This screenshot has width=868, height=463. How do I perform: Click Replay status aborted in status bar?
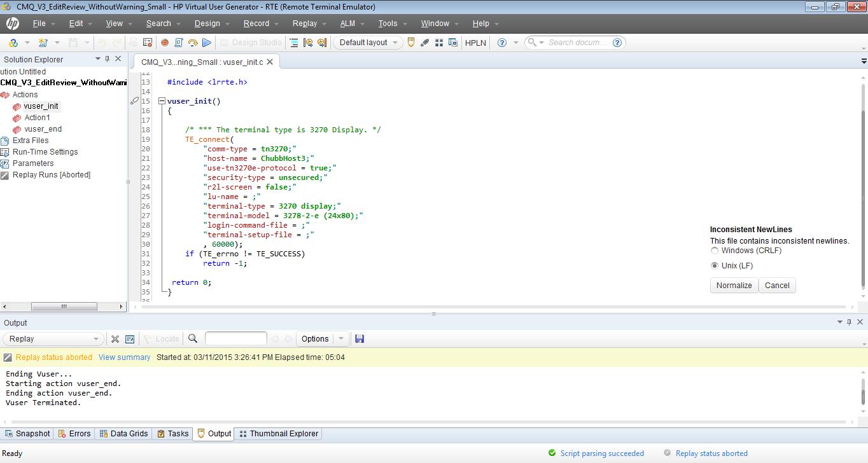(711, 453)
